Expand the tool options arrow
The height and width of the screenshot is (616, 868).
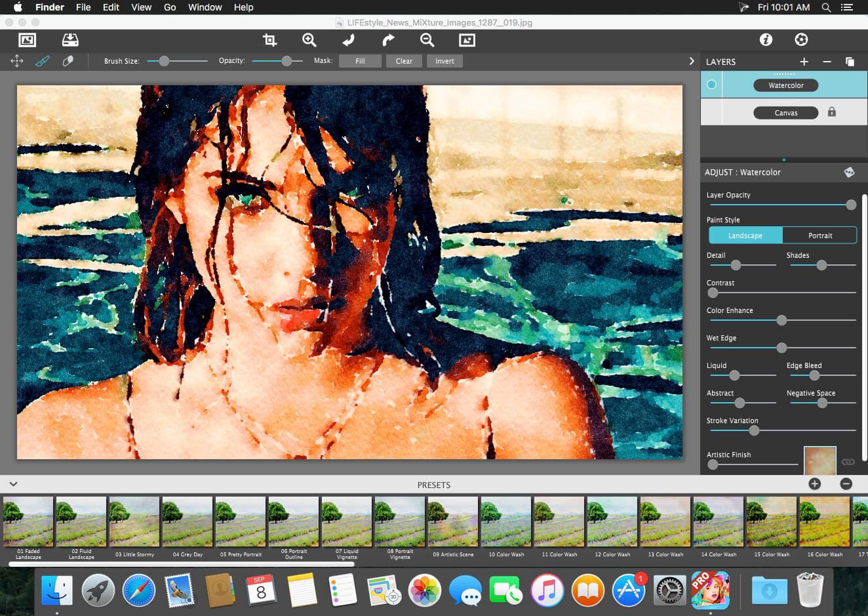[691, 61]
